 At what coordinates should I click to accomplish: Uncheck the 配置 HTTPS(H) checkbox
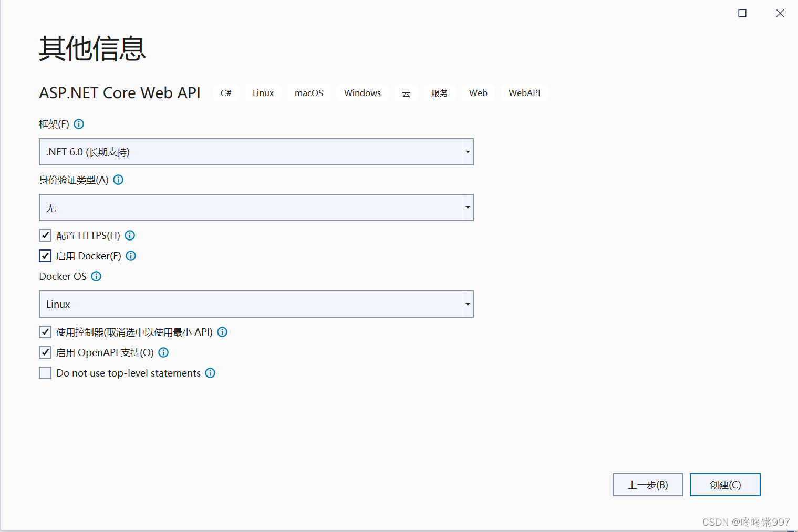45,235
